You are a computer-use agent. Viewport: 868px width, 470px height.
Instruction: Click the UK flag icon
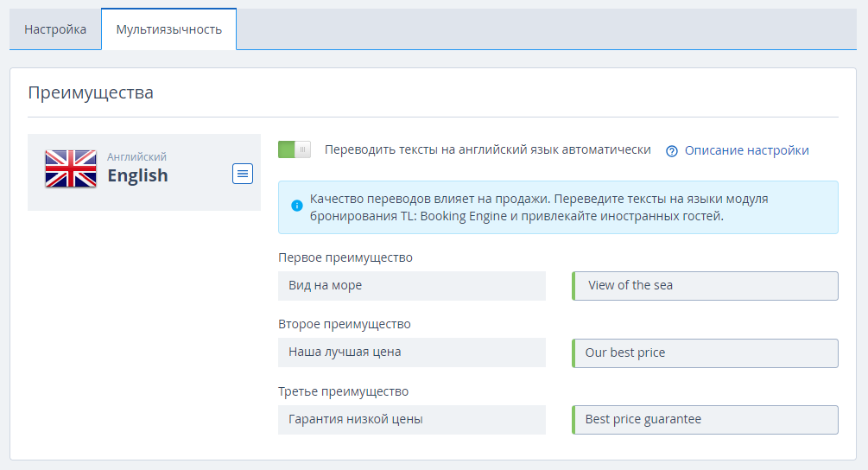point(71,168)
